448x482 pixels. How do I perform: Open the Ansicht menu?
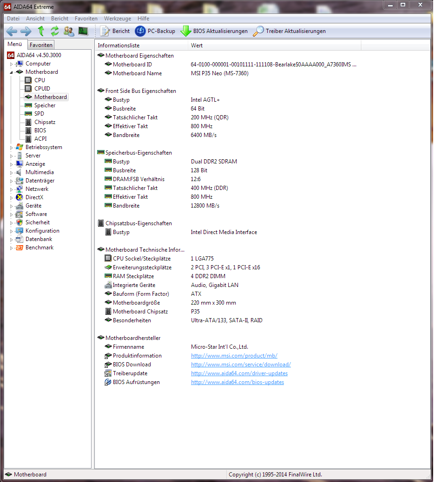(35, 19)
